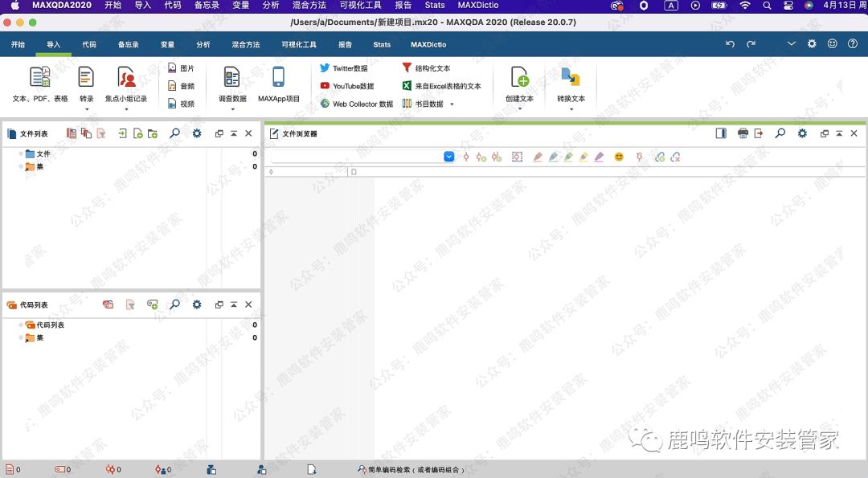Click the print icon in 文件浏览器
The height and width of the screenshot is (478, 868).
[x=743, y=133]
